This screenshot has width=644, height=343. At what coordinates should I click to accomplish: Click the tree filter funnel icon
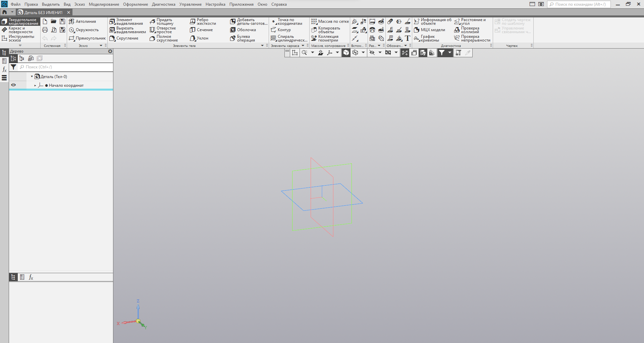pos(13,67)
